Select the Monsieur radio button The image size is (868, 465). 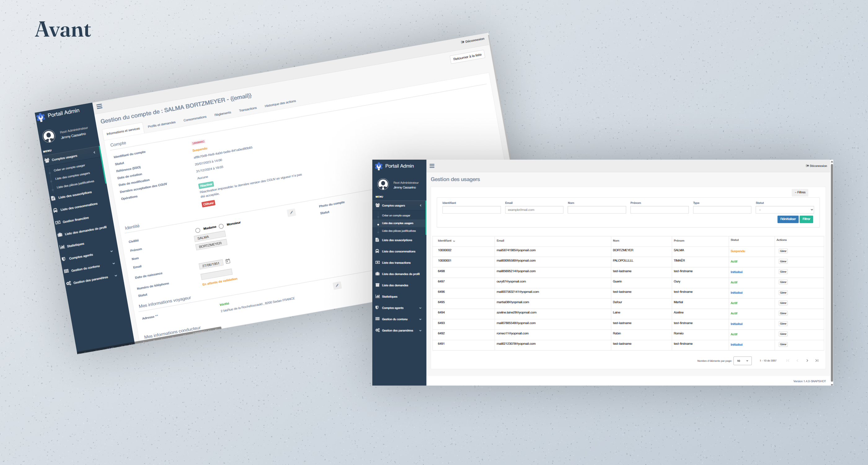(221, 226)
